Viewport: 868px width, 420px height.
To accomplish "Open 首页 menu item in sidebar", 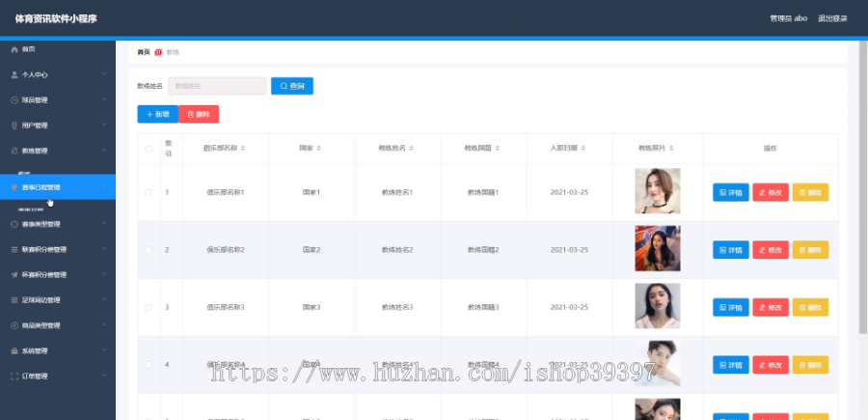I will (58, 49).
